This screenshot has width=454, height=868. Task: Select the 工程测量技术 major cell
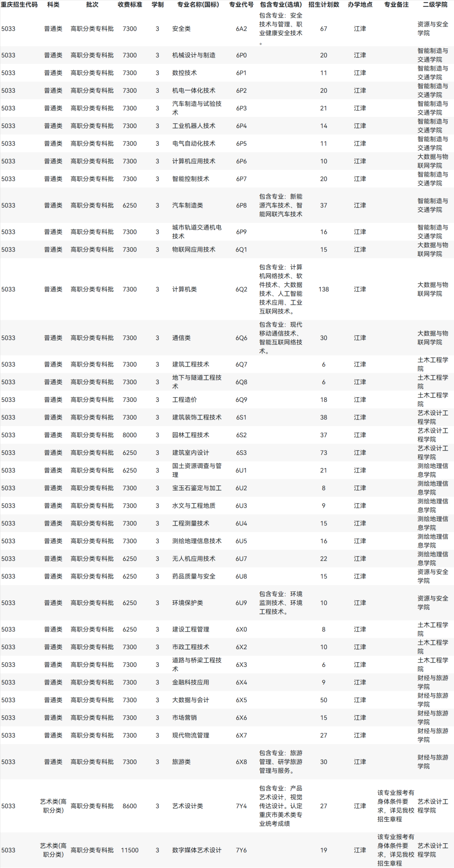tap(191, 523)
